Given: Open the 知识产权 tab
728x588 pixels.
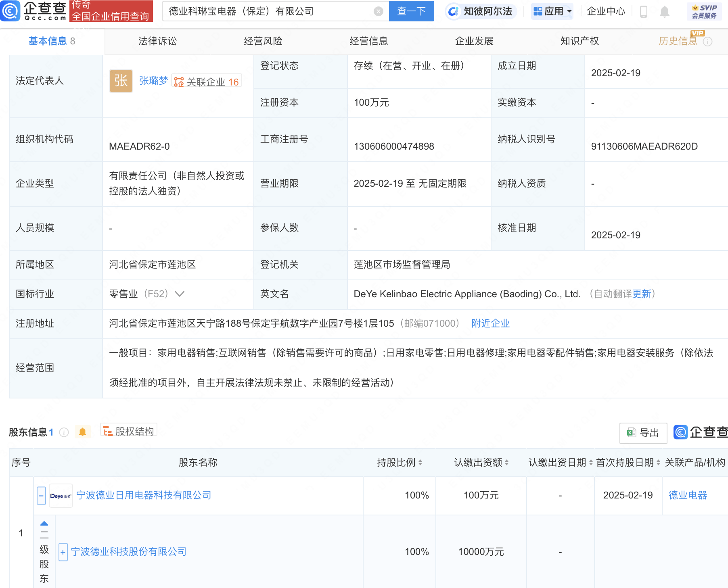Looking at the screenshot, I should [x=579, y=41].
